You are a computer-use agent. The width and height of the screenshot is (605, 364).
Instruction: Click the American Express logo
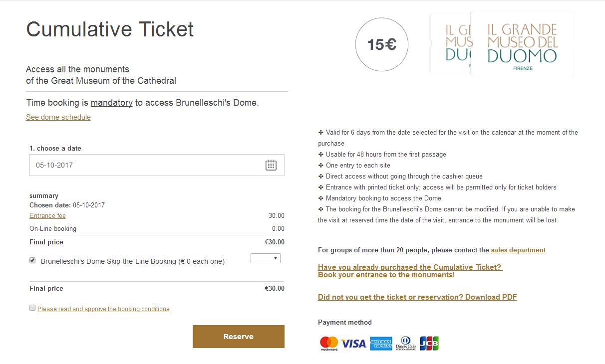pos(381,344)
